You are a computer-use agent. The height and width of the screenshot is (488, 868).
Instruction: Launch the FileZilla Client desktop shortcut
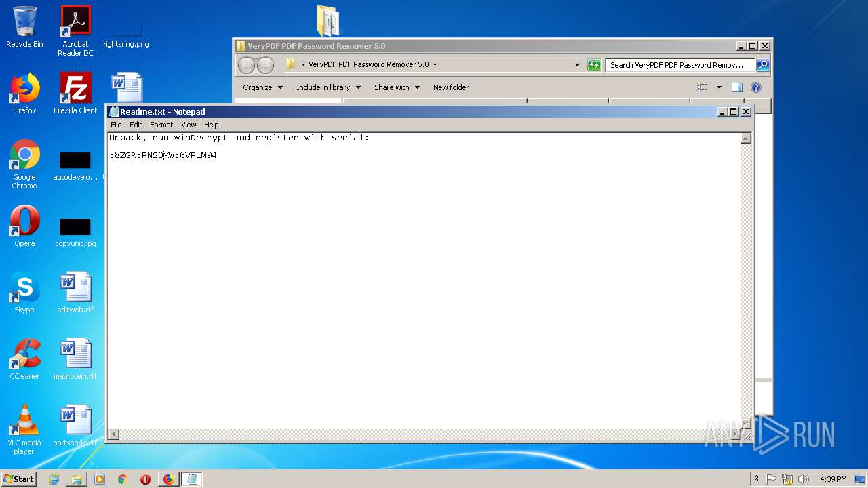(x=75, y=94)
